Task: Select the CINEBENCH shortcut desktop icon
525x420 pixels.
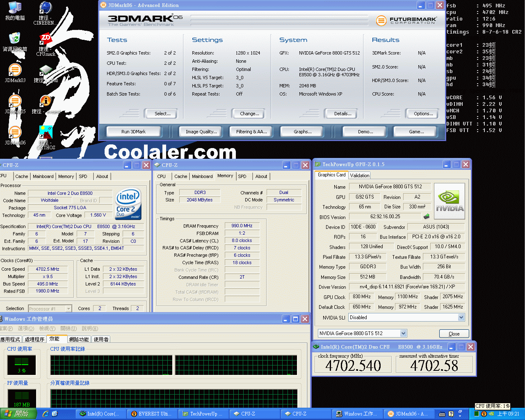Action: coord(46,13)
